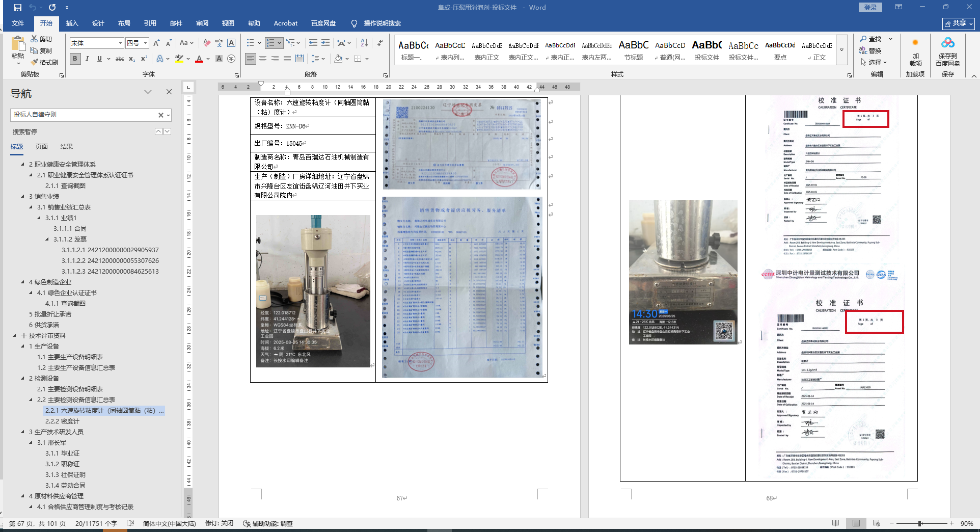Click the 替换 (Replace) button

pyautogui.click(x=871, y=50)
